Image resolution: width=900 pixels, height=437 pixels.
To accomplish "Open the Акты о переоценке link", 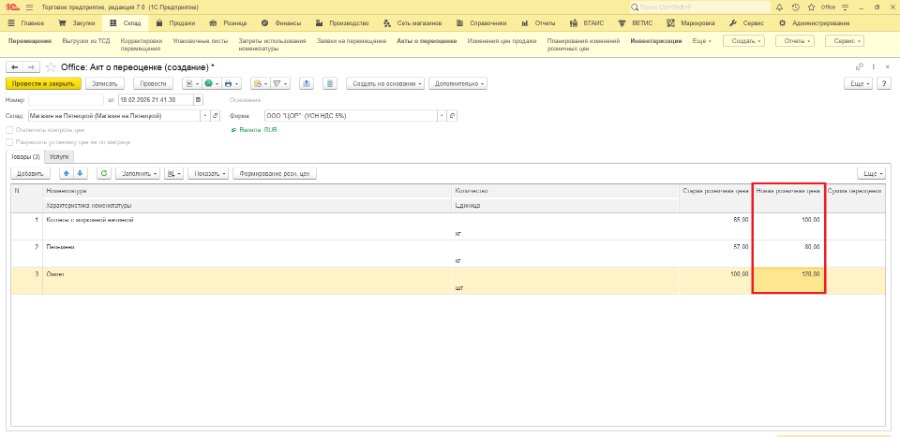I will click(x=427, y=41).
